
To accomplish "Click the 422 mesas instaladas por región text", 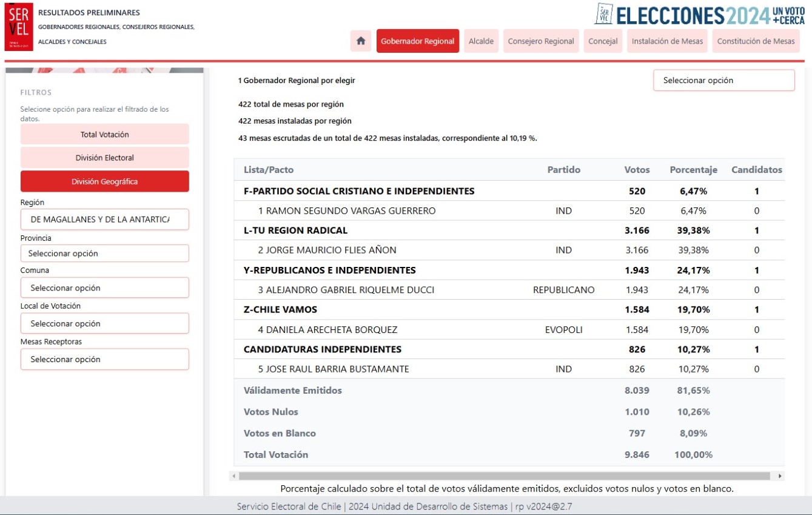I will pyautogui.click(x=295, y=121).
